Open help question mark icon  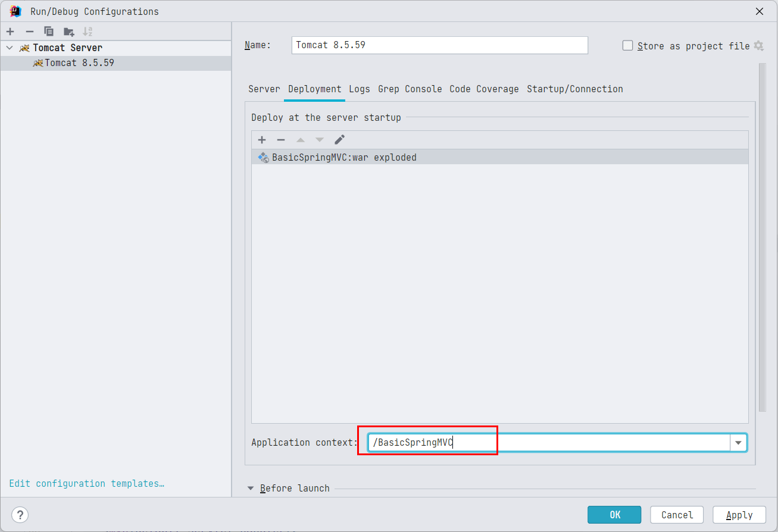tap(20, 515)
